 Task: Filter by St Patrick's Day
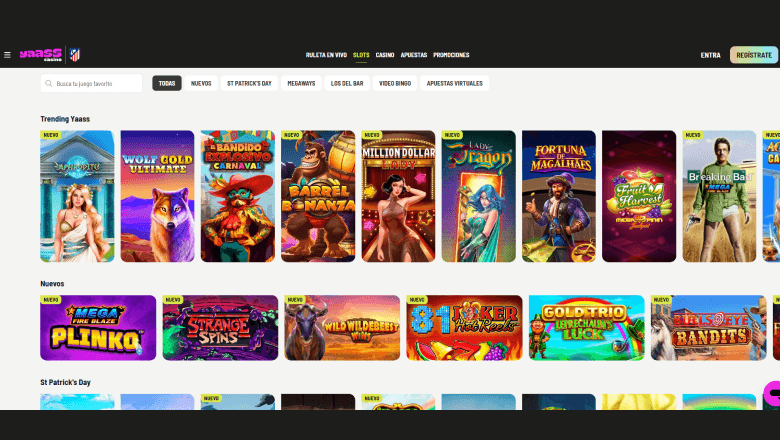(248, 83)
